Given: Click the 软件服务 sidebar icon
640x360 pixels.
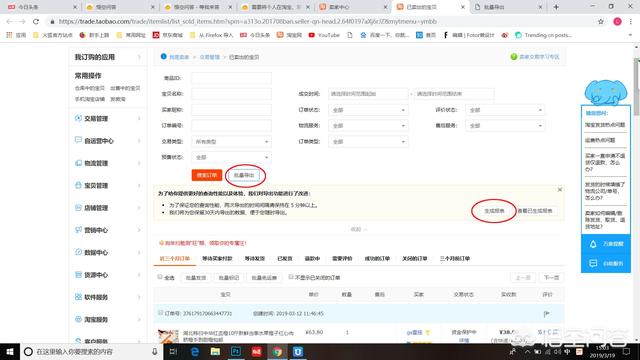Looking at the screenshot, I should point(78,297).
